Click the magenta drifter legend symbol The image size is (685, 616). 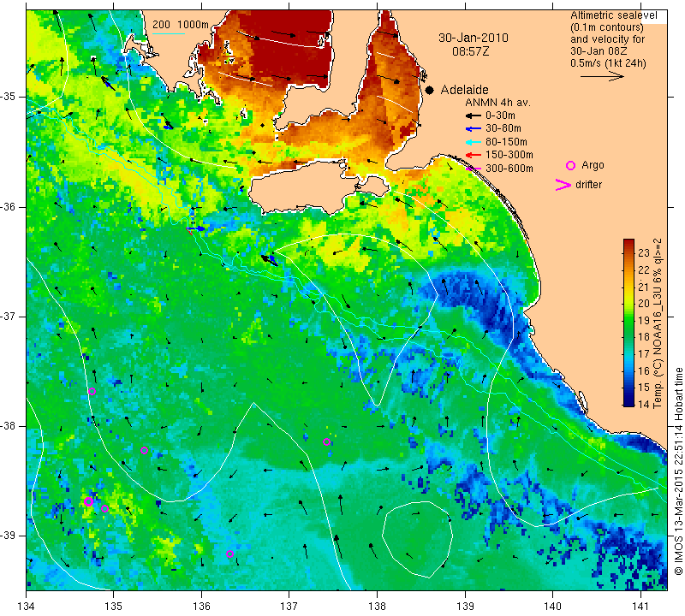[x=563, y=185]
